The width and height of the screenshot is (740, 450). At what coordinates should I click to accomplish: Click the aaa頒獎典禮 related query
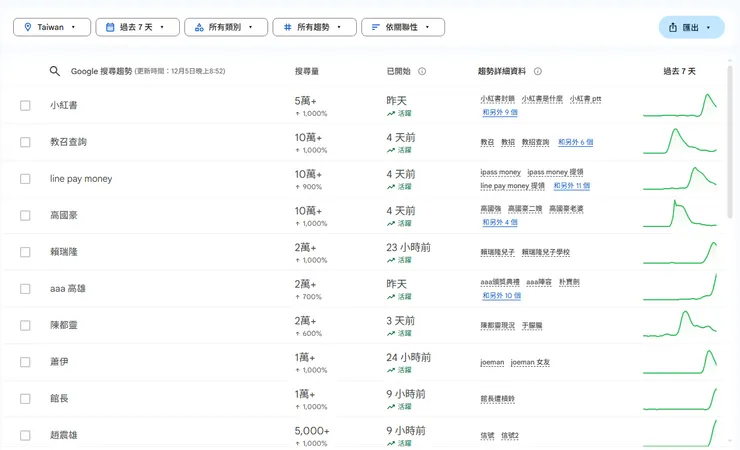pos(500,282)
